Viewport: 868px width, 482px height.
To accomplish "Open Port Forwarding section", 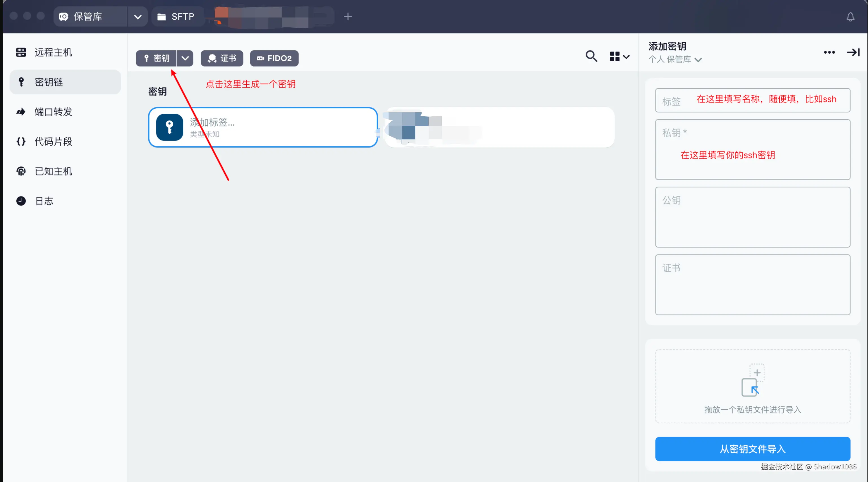I will tap(53, 112).
